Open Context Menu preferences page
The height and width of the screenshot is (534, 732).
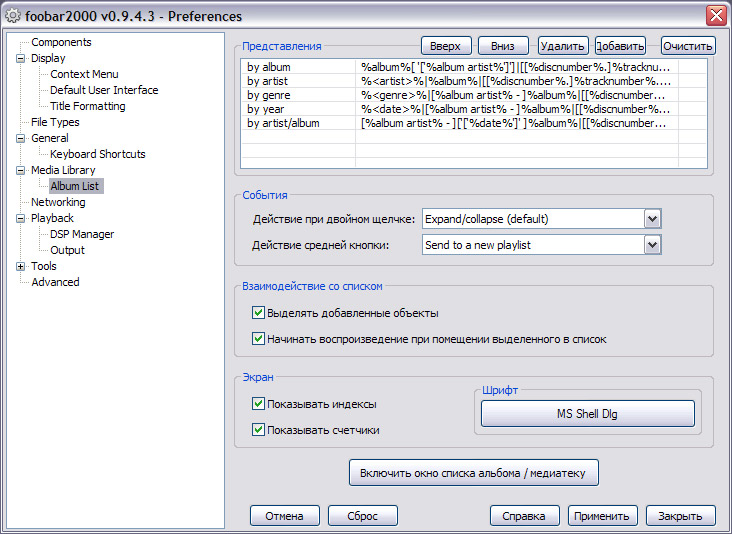coord(84,74)
